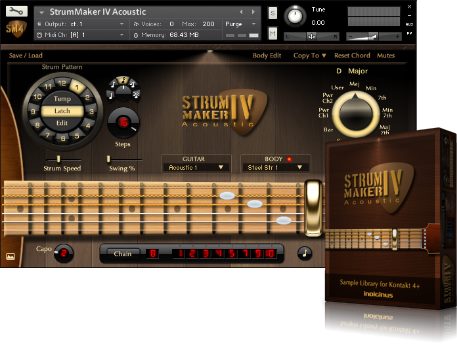This screenshot has height=362, width=457.
Task: Solo the instrument with S button
Action: (273, 13)
